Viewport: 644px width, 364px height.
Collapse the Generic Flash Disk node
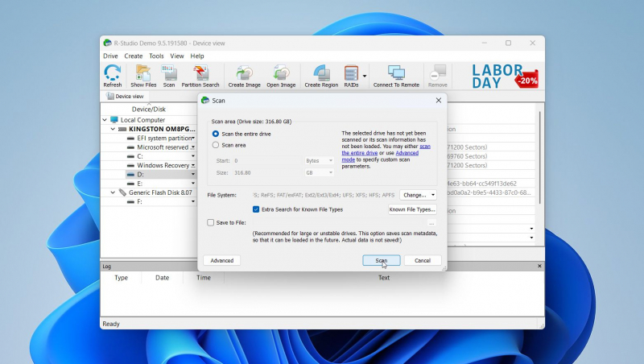113,192
